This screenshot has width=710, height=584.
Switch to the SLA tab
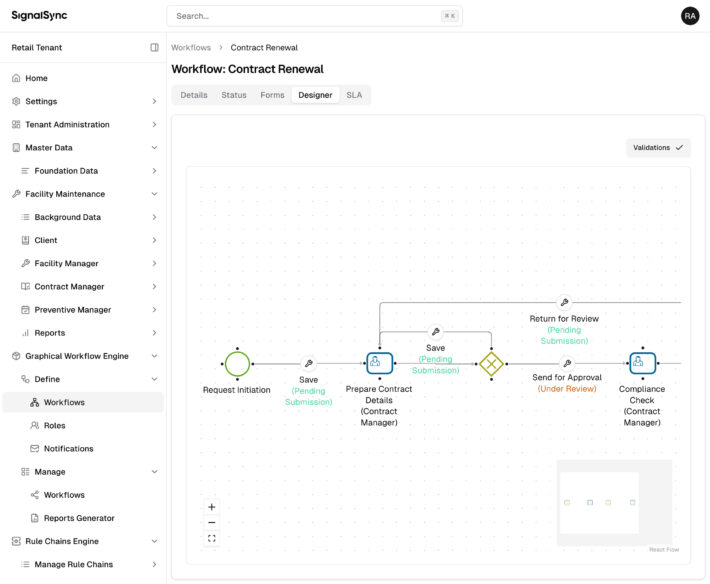coord(354,95)
